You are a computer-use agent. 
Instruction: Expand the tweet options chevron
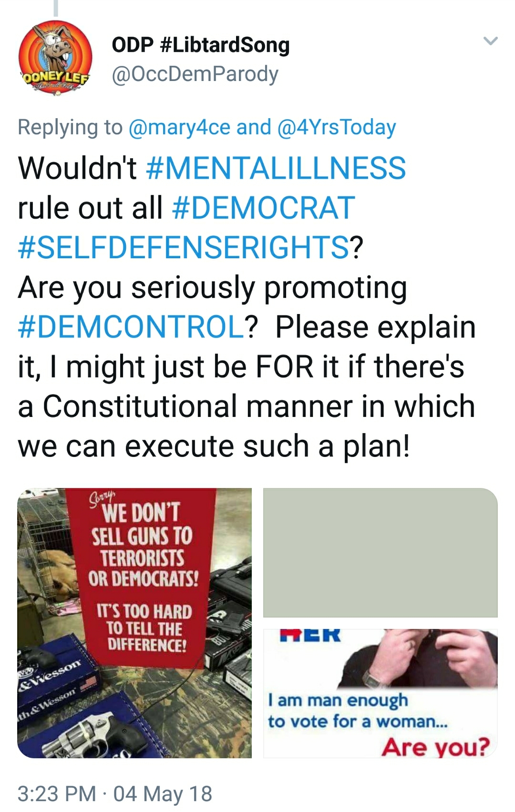click(x=491, y=41)
